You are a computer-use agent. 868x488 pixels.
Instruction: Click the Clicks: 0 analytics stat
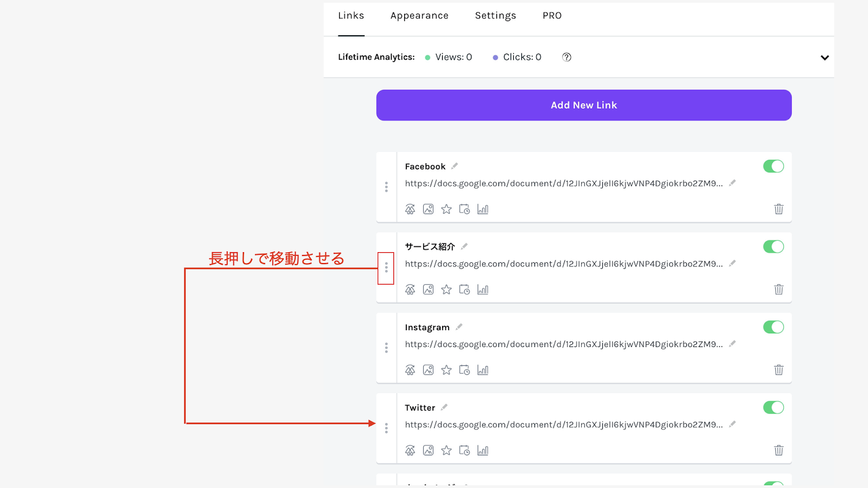point(517,57)
